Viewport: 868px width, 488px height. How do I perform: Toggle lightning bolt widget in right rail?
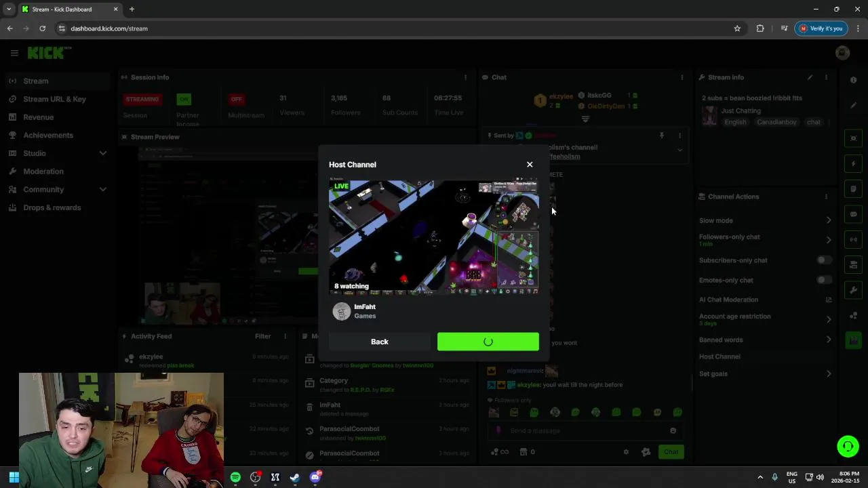853,163
